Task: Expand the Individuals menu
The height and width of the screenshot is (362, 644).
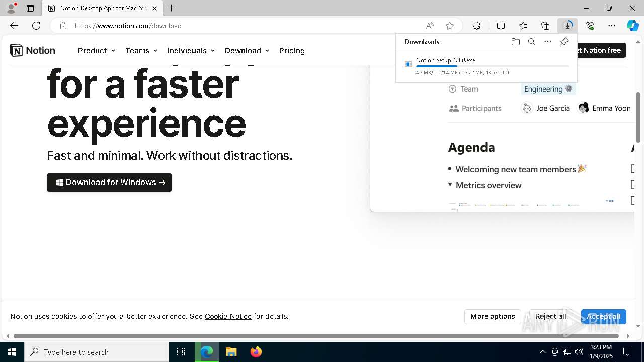Action: [191, 50]
